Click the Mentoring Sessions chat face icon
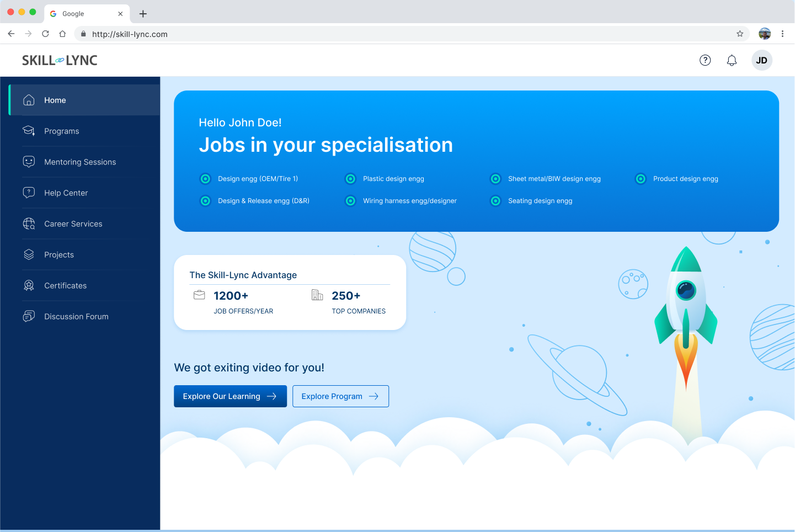This screenshot has width=795, height=532. [x=29, y=162]
